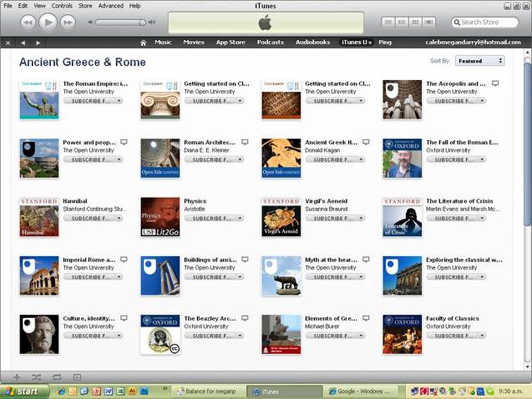Open the Music store tab
Image resolution: width=532 pixels, height=399 pixels.
click(163, 43)
